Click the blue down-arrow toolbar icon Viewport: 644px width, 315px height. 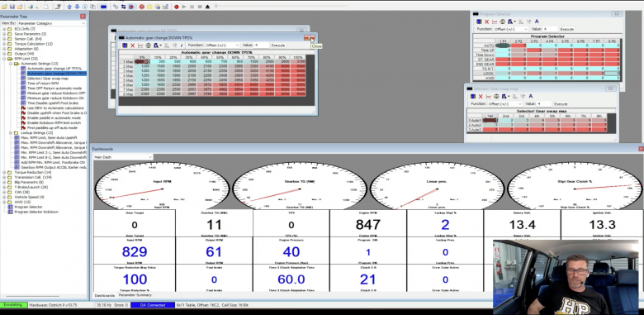tap(77, 7)
